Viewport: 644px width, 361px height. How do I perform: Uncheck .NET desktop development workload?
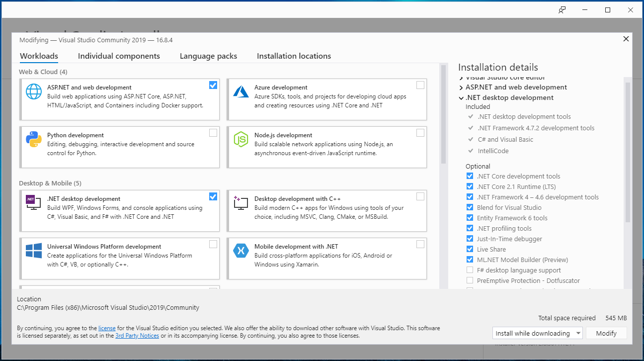(213, 196)
